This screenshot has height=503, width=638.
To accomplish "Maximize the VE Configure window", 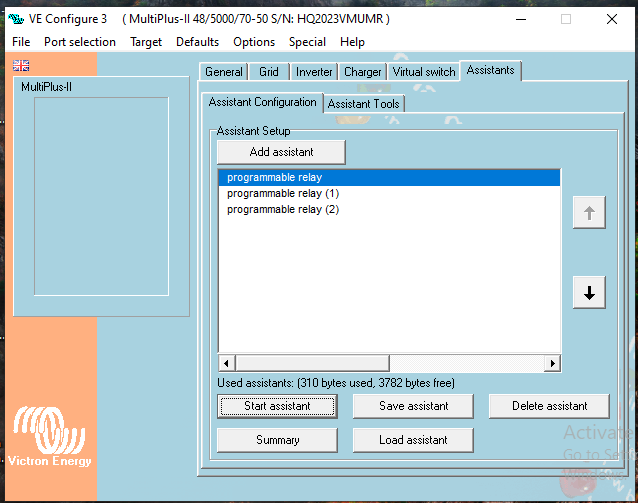I will (566, 19).
